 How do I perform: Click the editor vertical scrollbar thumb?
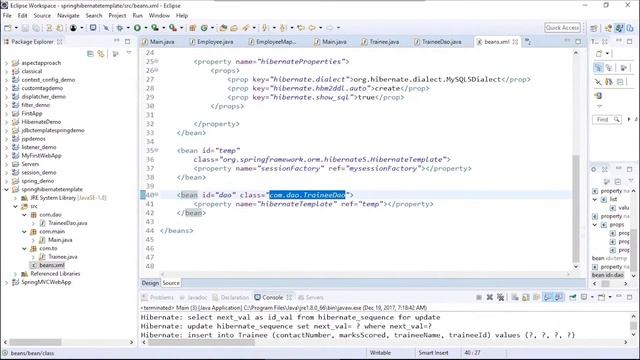tap(576, 208)
